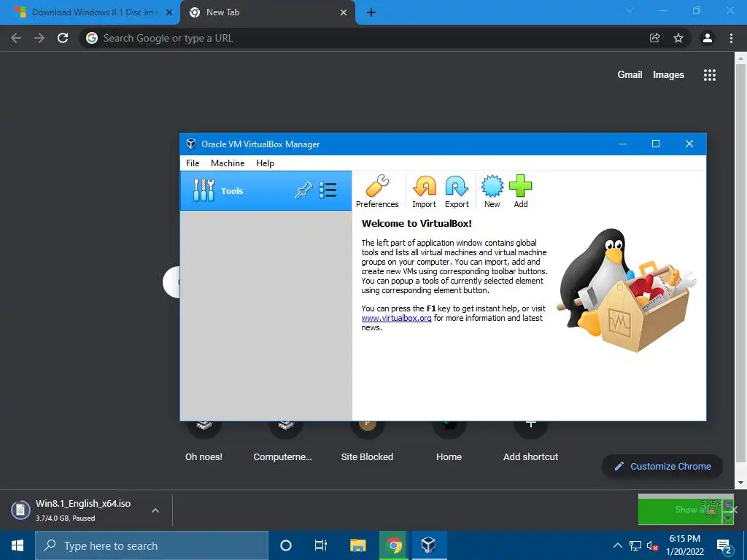Close the New Tab tab

click(x=344, y=12)
